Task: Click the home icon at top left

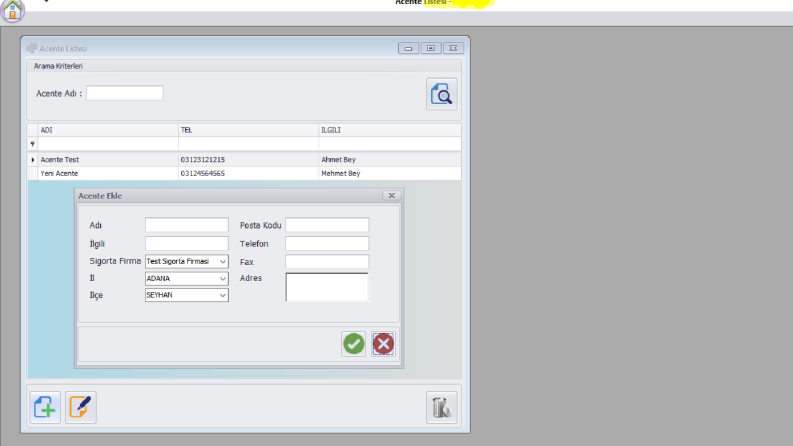Action: point(12,10)
